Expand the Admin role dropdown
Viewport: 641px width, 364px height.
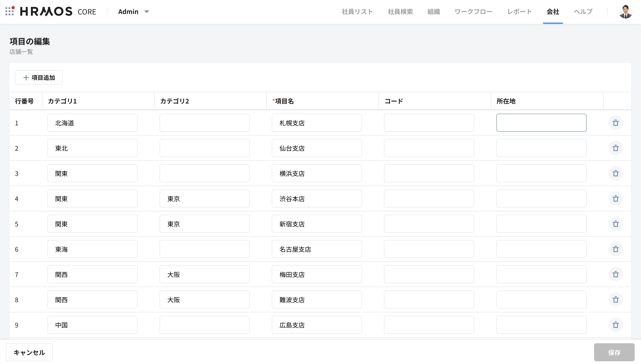[x=134, y=12]
